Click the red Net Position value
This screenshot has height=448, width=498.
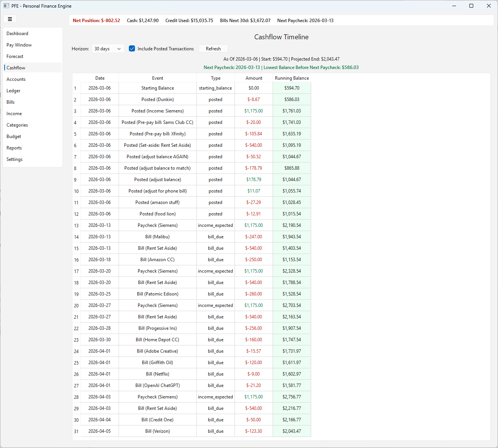click(x=96, y=20)
